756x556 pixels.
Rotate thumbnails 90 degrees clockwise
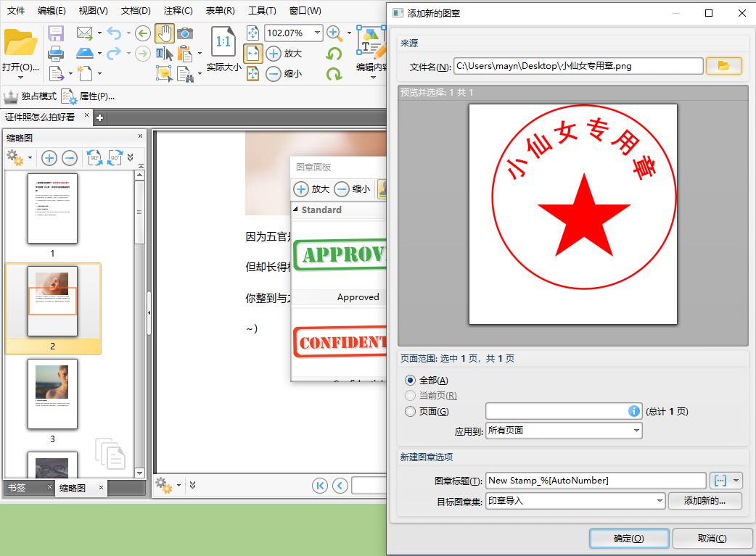pos(115,157)
